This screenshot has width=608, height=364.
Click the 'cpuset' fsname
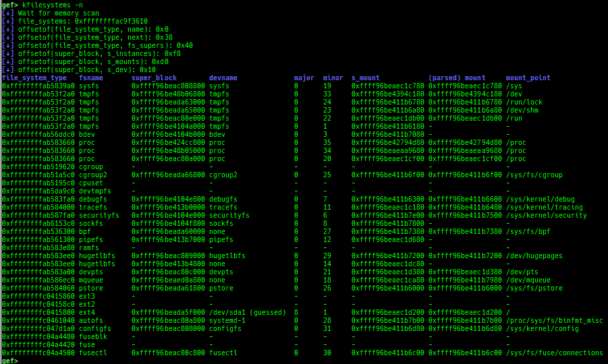click(91, 183)
